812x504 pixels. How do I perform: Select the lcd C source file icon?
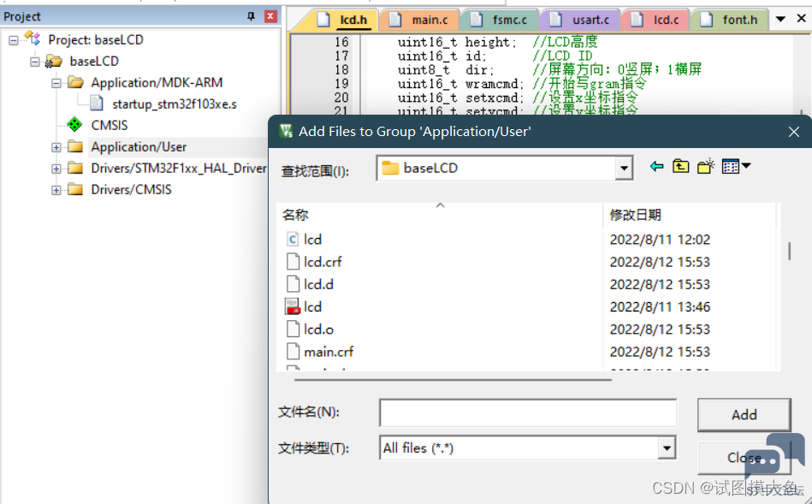[x=293, y=240]
